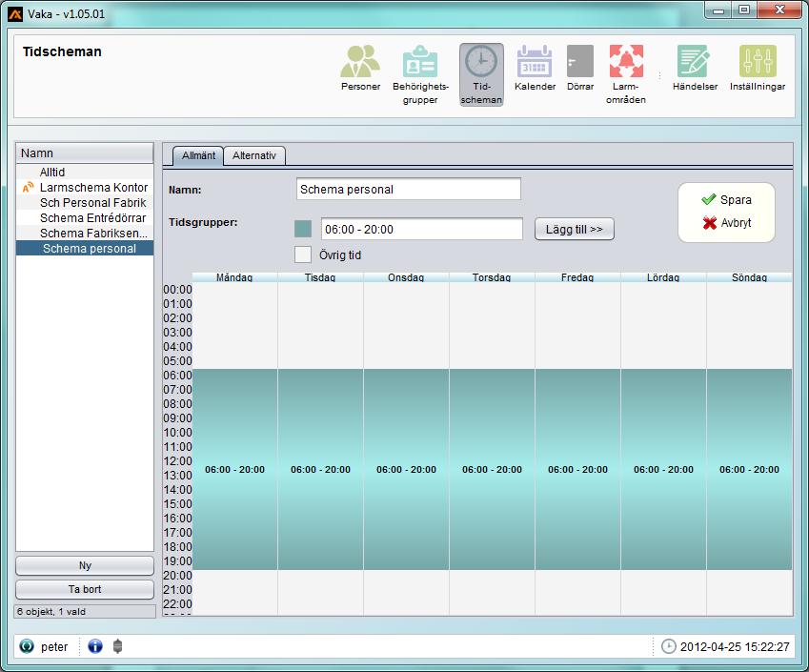Click the Fredag 06:00 - 20:00 block

pos(577,469)
